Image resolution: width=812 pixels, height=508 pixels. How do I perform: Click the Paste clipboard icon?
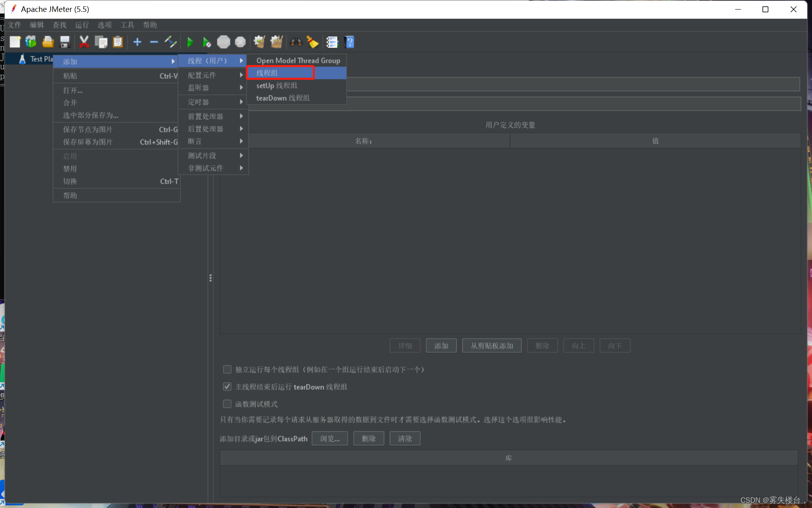click(x=118, y=42)
